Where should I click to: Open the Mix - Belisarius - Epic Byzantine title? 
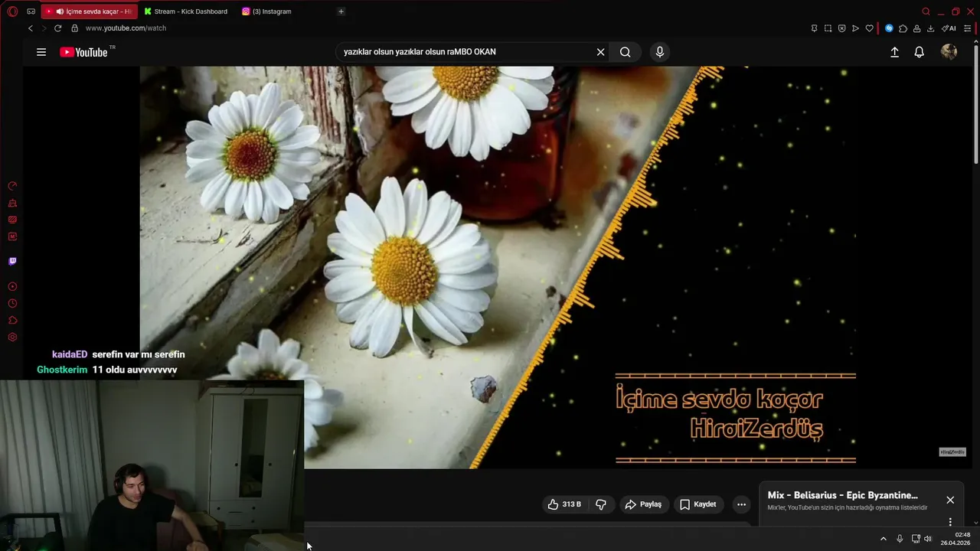[842, 495]
